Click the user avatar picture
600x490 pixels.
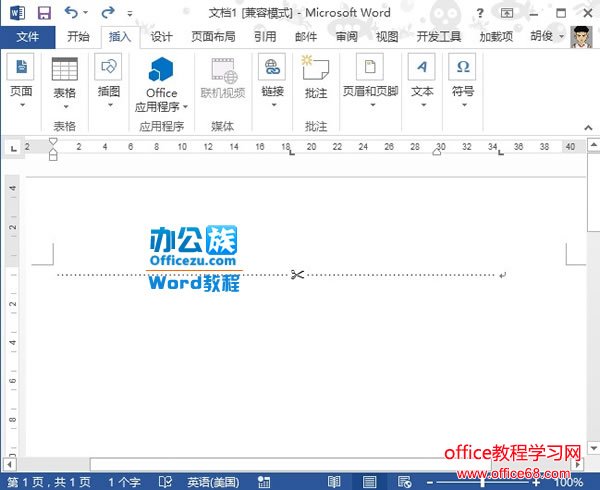(x=582, y=37)
